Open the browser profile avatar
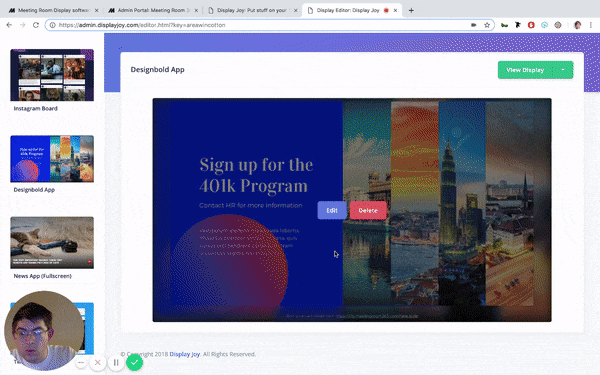This screenshot has width=600, height=375. [577, 25]
